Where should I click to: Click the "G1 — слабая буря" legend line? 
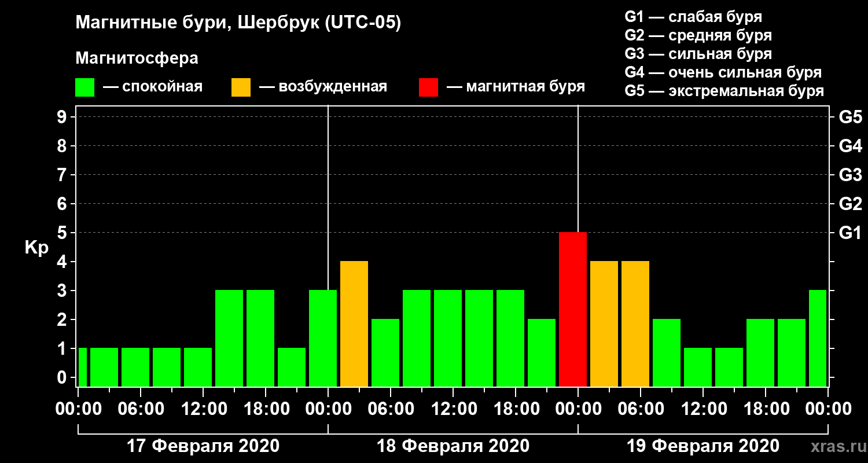693,17
